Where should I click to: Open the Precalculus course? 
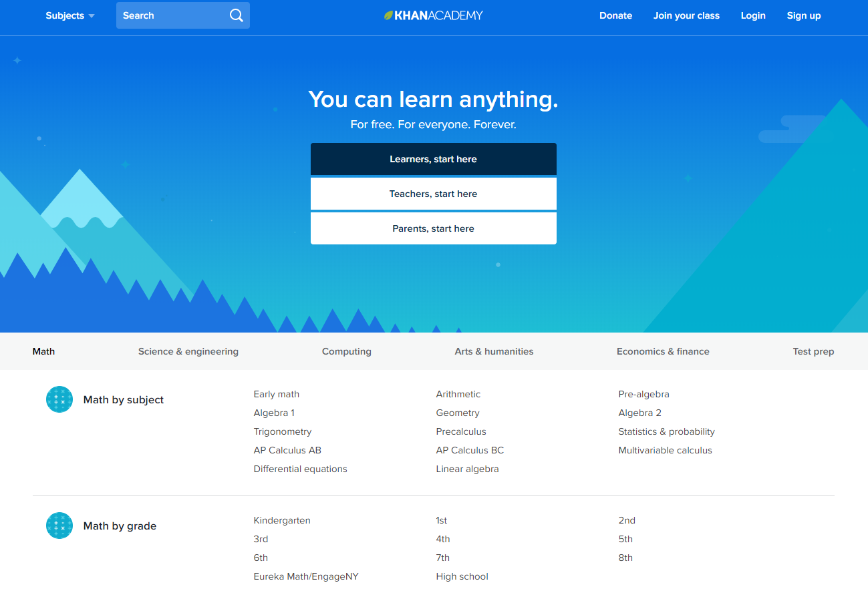(461, 431)
